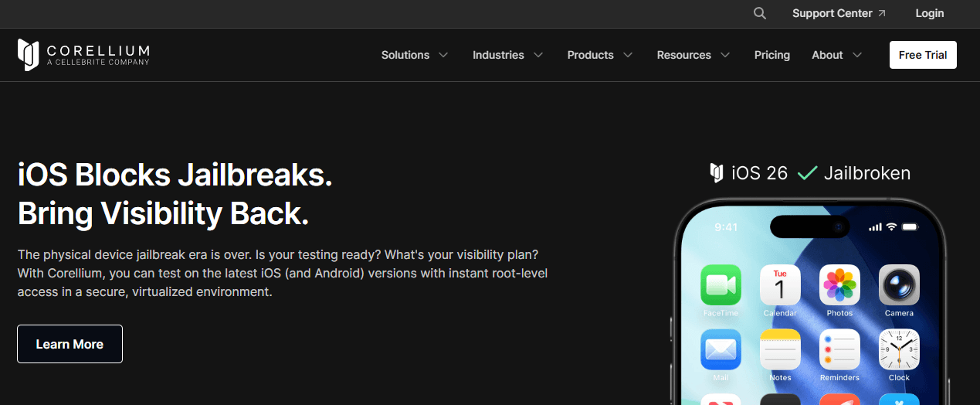Click the green Jailbroken checkmark
980x405 pixels.
point(807,173)
